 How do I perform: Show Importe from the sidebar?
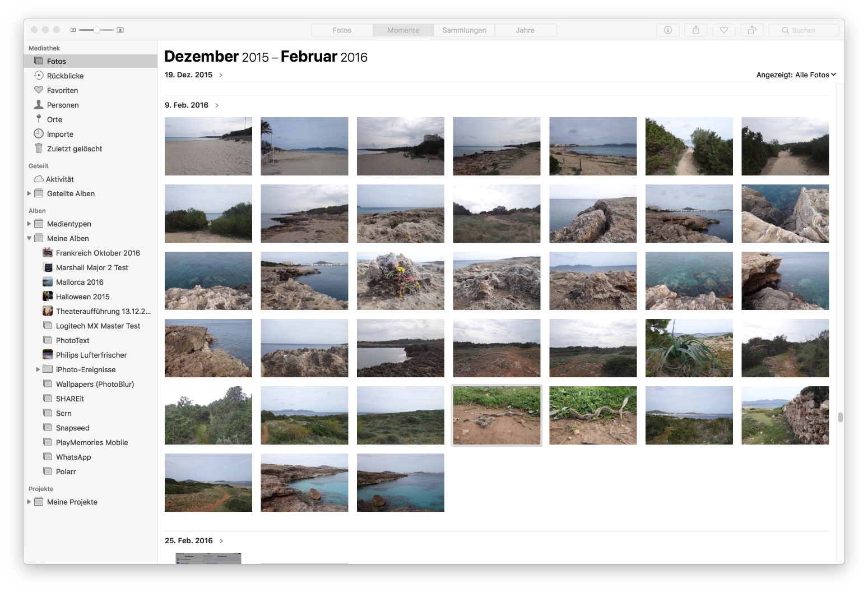60,134
